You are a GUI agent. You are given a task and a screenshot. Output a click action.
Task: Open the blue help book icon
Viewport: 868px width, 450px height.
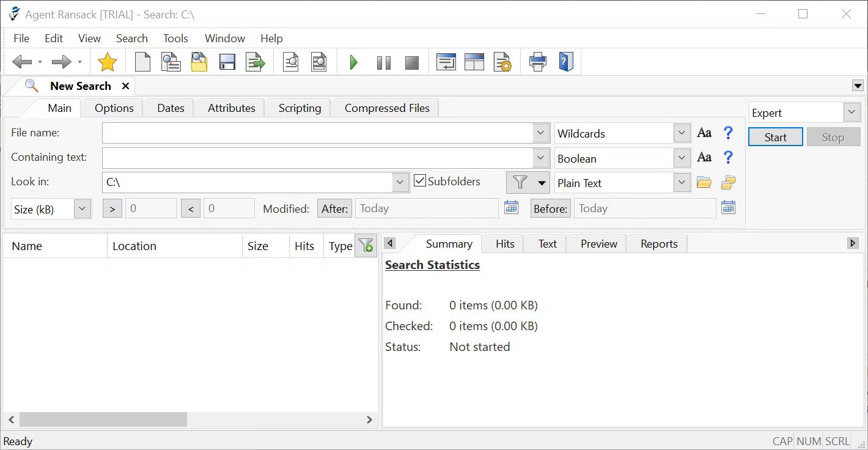[566, 62]
